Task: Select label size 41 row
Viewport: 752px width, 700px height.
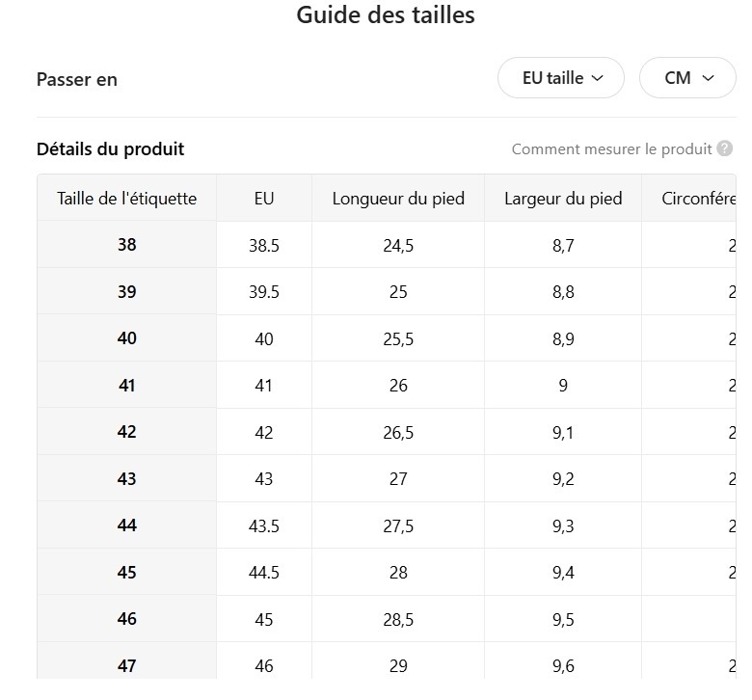Action: (x=127, y=386)
